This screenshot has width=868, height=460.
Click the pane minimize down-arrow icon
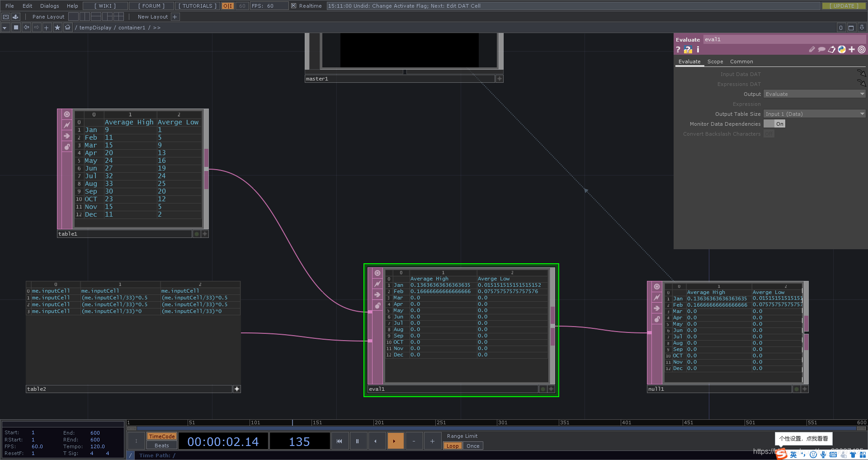pyautogui.click(x=862, y=28)
